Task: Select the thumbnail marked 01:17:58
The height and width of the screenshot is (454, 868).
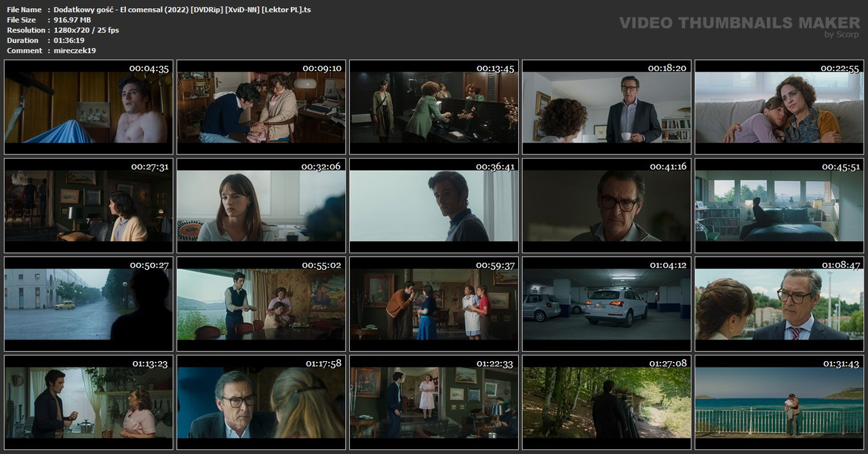Action: point(261,403)
